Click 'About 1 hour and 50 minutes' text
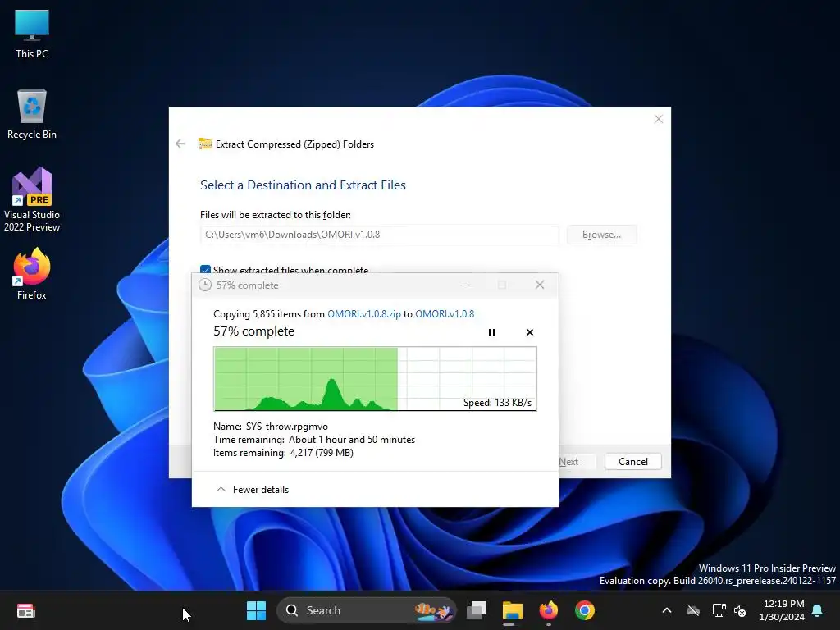Viewport: 840px width, 630px height. (x=351, y=440)
